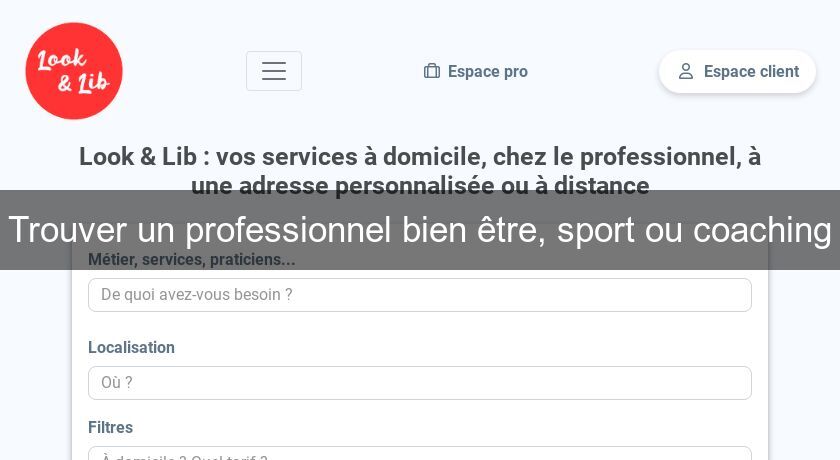Click the Localisation label

click(x=131, y=347)
